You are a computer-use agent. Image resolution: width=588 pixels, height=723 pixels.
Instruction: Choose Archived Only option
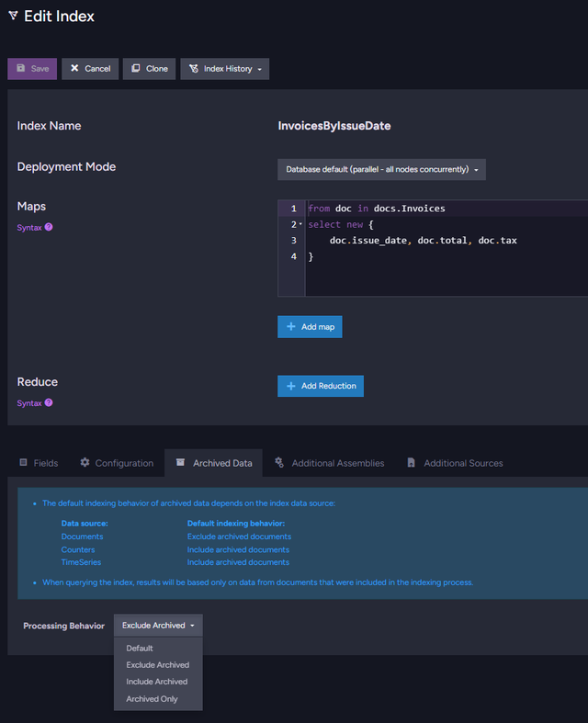(153, 699)
